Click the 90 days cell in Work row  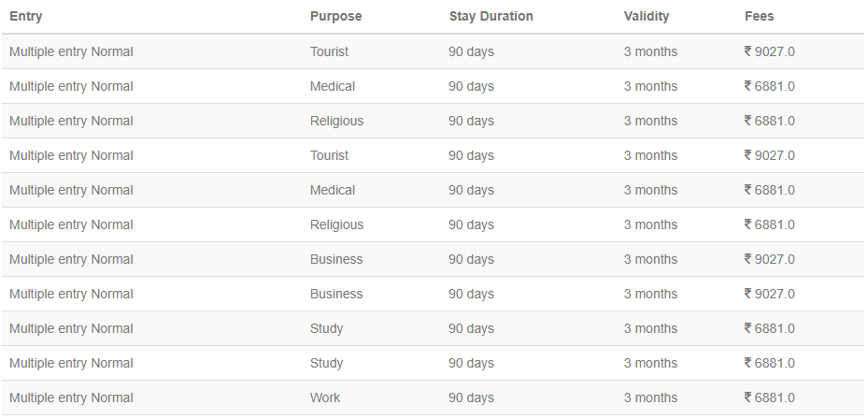tap(471, 397)
